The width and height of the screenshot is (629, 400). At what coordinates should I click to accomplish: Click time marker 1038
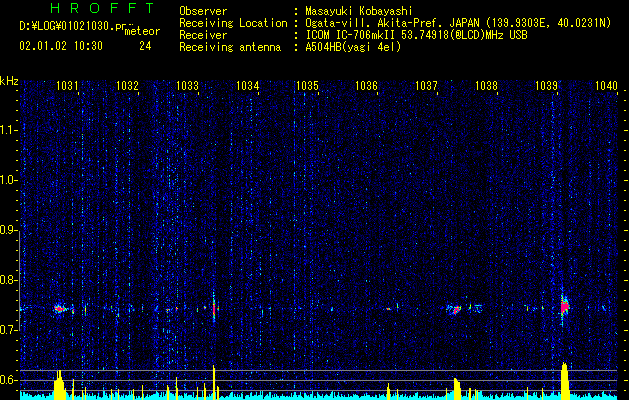point(486,86)
